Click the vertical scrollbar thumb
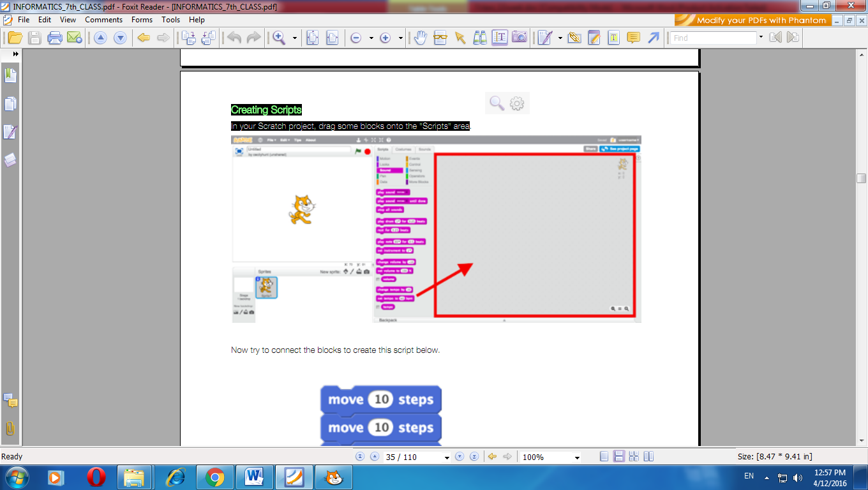Image resolution: width=868 pixels, height=490 pixels. (861, 178)
